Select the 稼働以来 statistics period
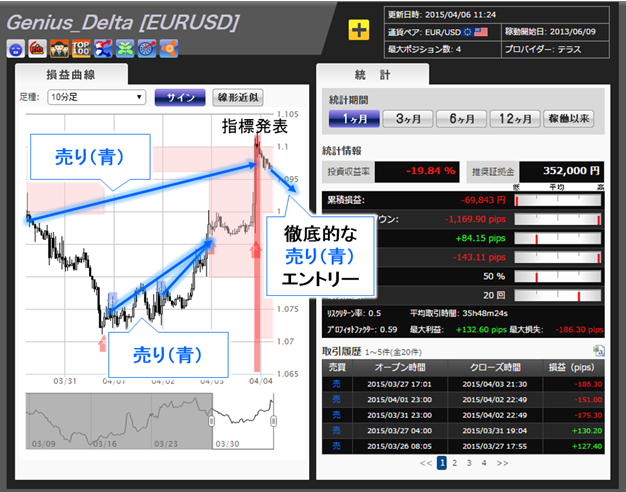The height and width of the screenshot is (492, 626). pyautogui.click(x=569, y=119)
